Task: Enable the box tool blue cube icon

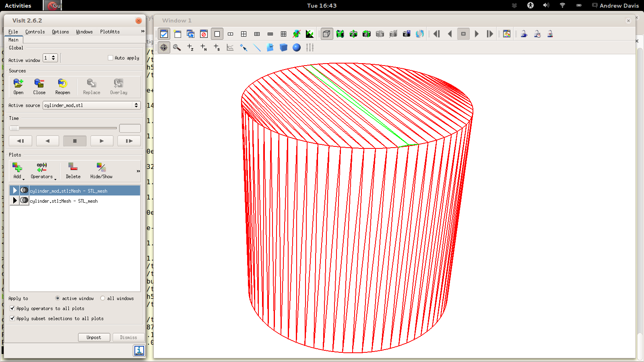Action: point(283,47)
